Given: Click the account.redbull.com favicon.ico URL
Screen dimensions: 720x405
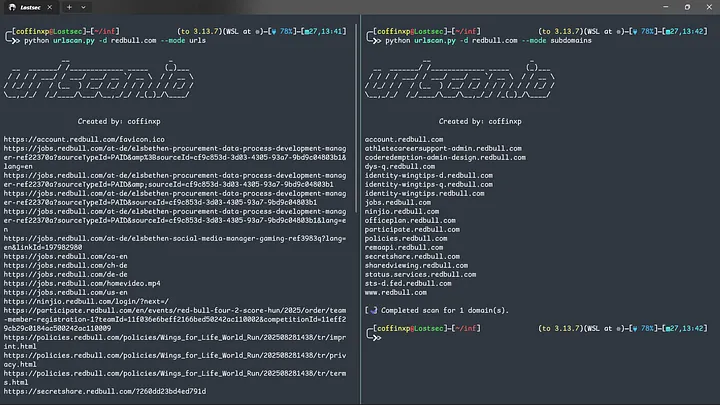Looking at the screenshot, I should tap(84, 139).
